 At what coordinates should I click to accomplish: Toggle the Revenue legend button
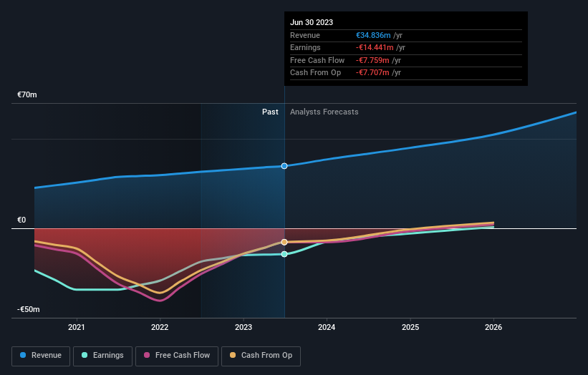click(41, 356)
